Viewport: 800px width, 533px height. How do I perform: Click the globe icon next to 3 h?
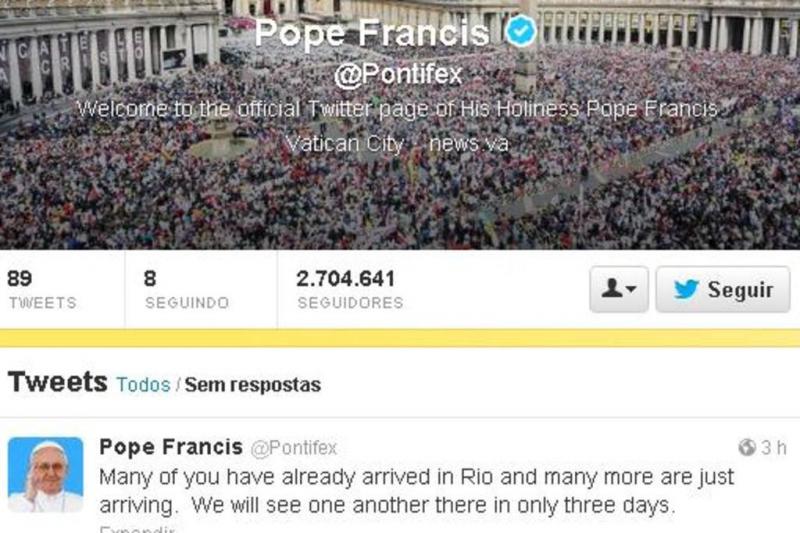747,447
